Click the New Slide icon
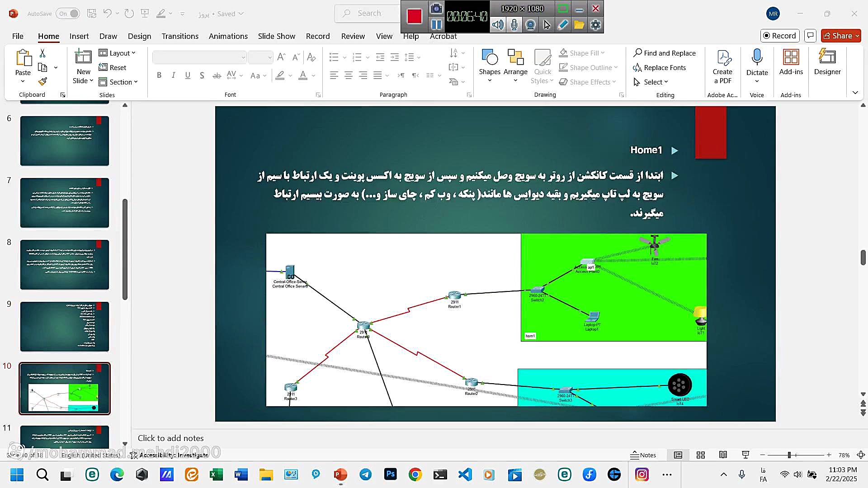Screen dimensions: 868x488 (x=83, y=57)
